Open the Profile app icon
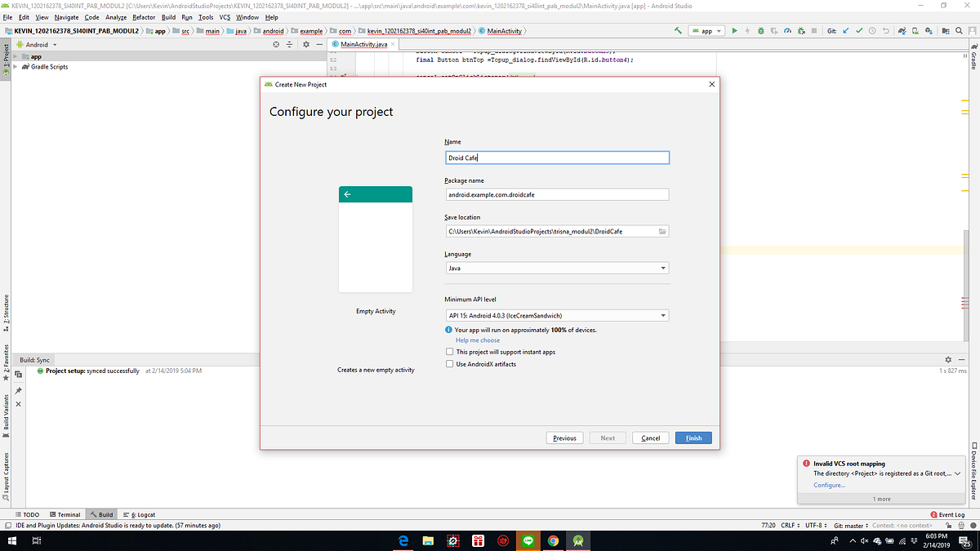Screen dimensions: 980x551 coord(787,30)
